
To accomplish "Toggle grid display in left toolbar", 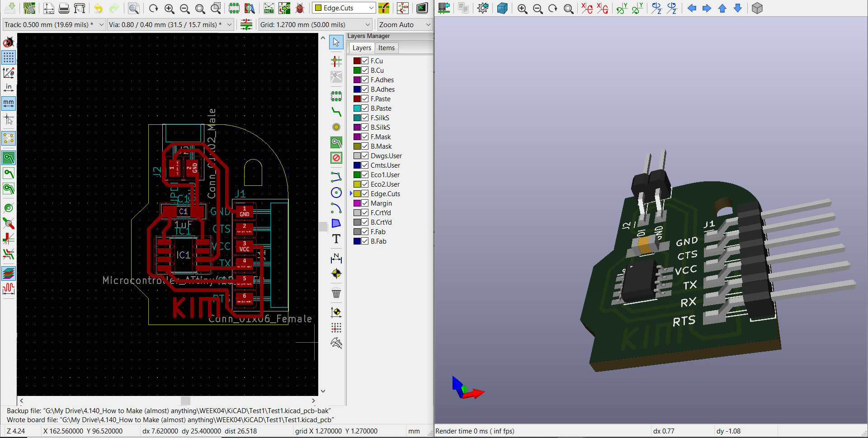I will pyautogui.click(x=9, y=57).
